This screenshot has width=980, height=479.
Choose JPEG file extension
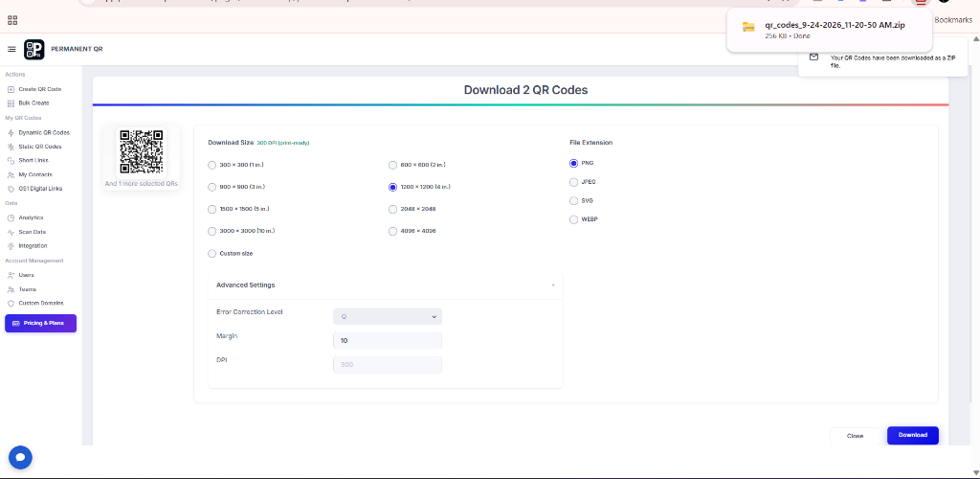point(574,182)
